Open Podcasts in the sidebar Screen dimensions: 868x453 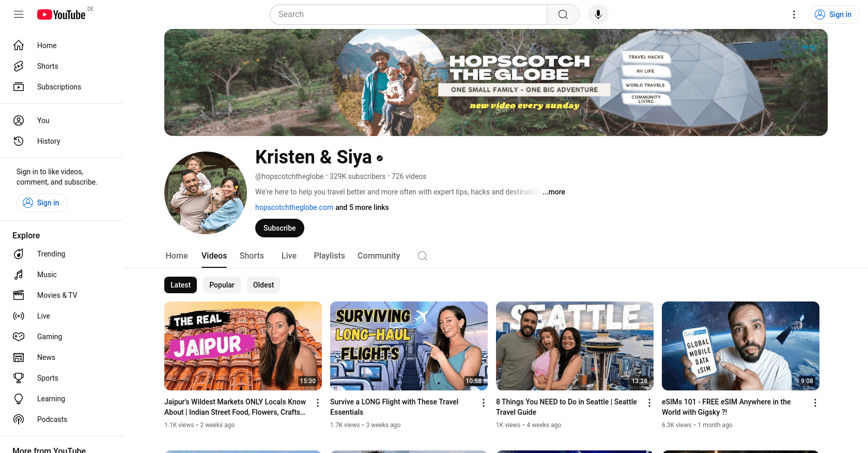point(52,419)
